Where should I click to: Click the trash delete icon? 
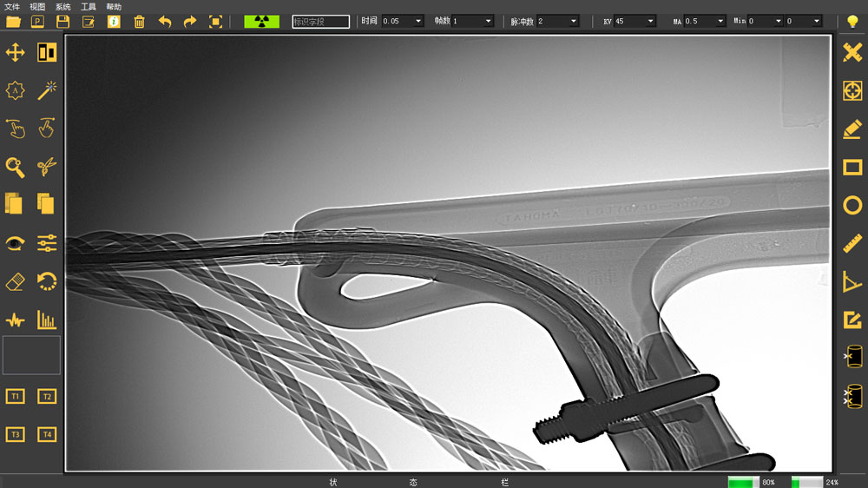click(139, 22)
